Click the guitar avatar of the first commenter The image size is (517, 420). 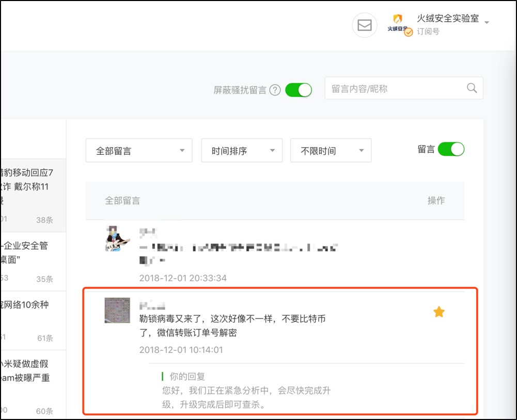117,238
